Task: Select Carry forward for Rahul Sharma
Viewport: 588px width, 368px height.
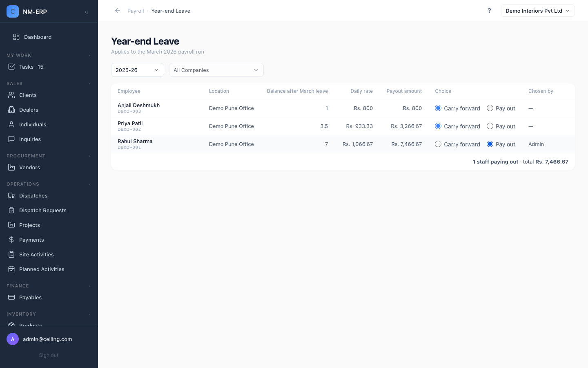Action: pos(438,144)
